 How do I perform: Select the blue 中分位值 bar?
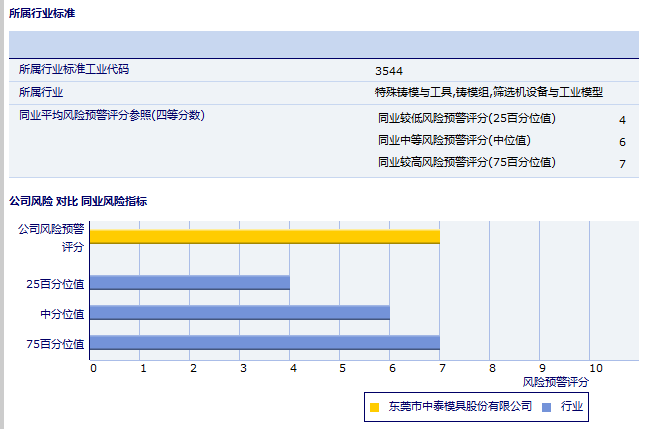[239, 313]
